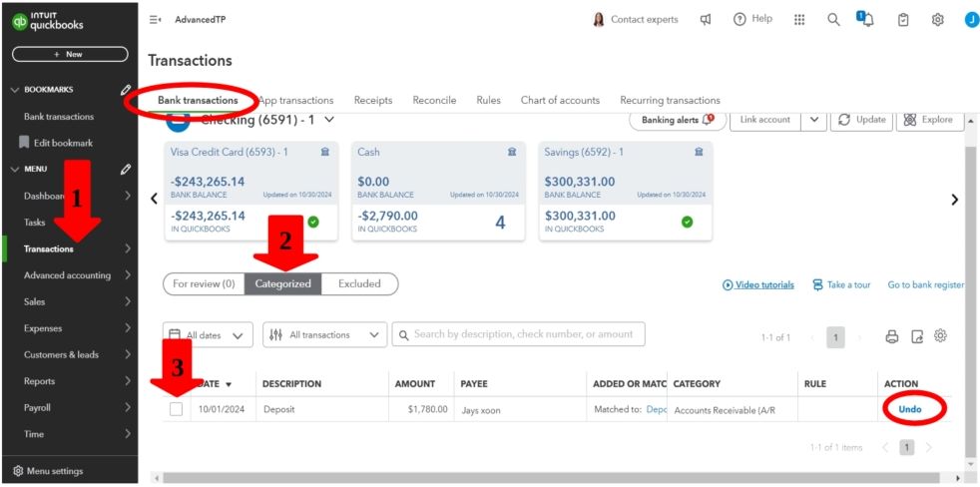The height and width of the screenshot is (487, 980).
Task: Open the Recurring transactions tab
Action: coord(670,100)
